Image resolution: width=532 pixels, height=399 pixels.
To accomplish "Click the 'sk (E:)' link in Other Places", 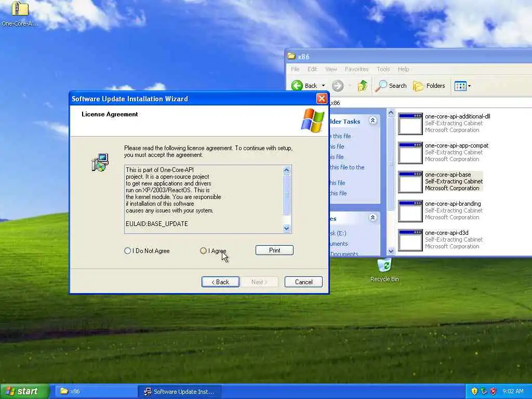I will pos(338,233).
